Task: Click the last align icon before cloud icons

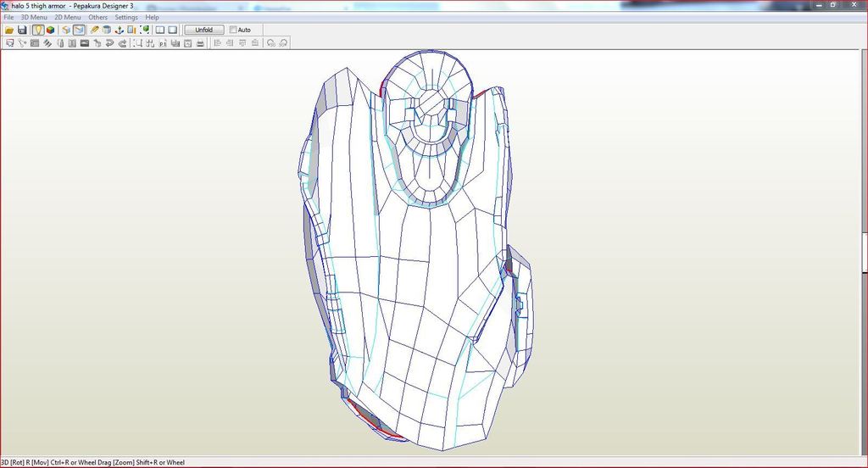Action: click(254, 43)
